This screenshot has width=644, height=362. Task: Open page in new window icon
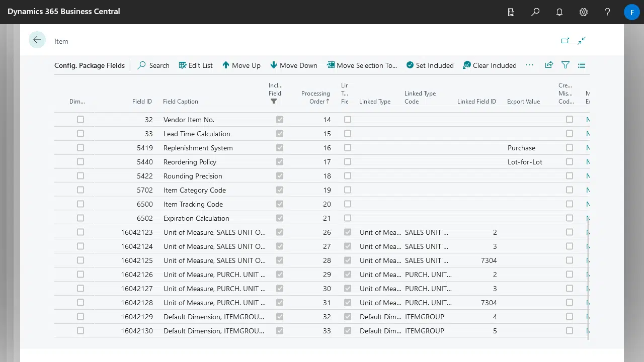click(x=565, y=41)
